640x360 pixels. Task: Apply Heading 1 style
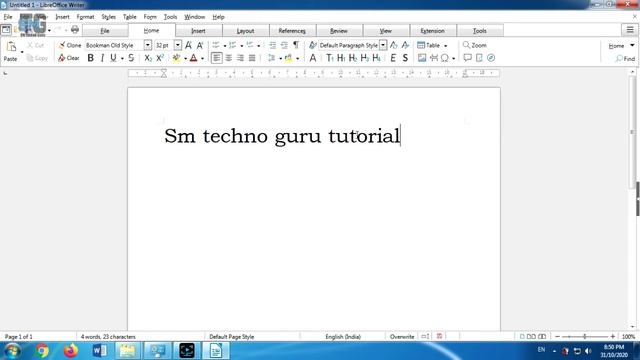coord(341,58)
